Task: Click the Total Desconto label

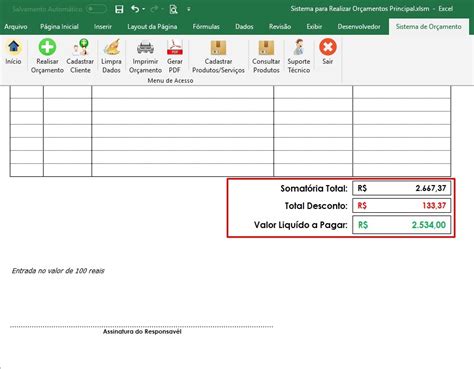Action: (316, 206)
